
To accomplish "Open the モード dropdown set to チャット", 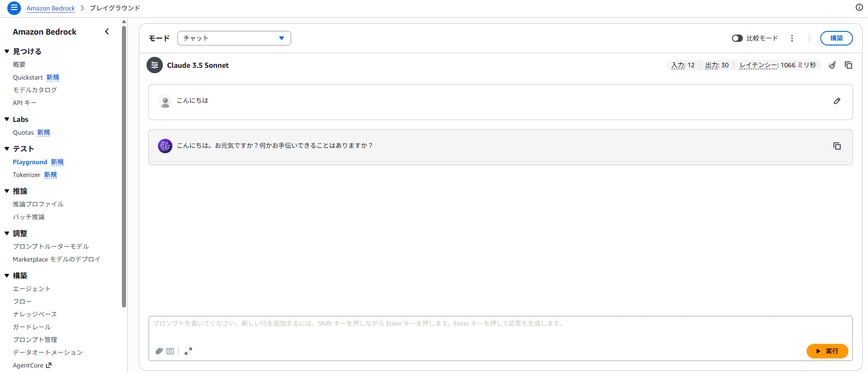I will tap(234, 38).
